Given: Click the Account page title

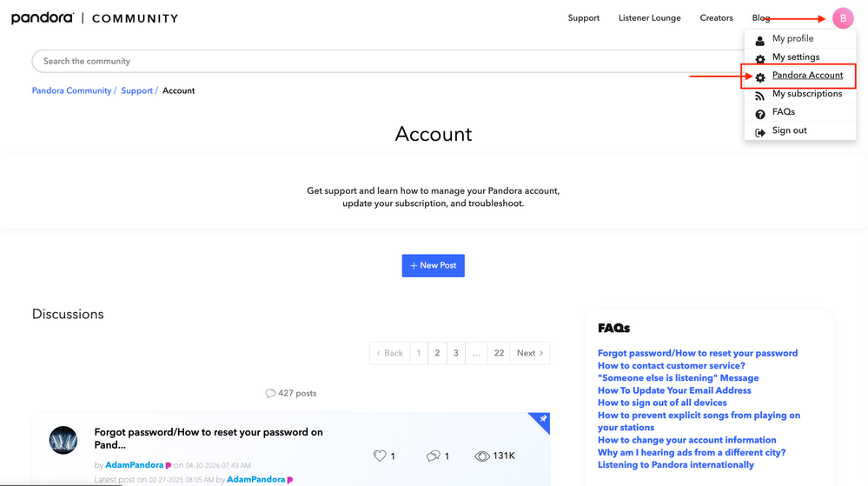Looking at the screenshot, I should 433,134.
